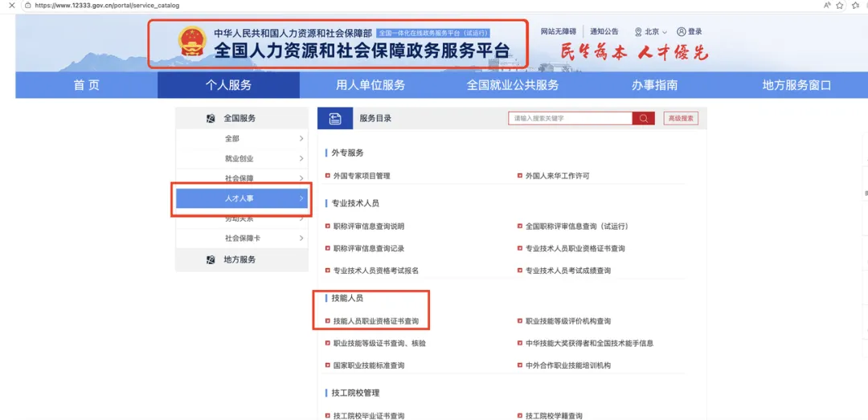Click the location pin icon beside 北京
This screenshot has height=420, width=868.
coord(638,32)
